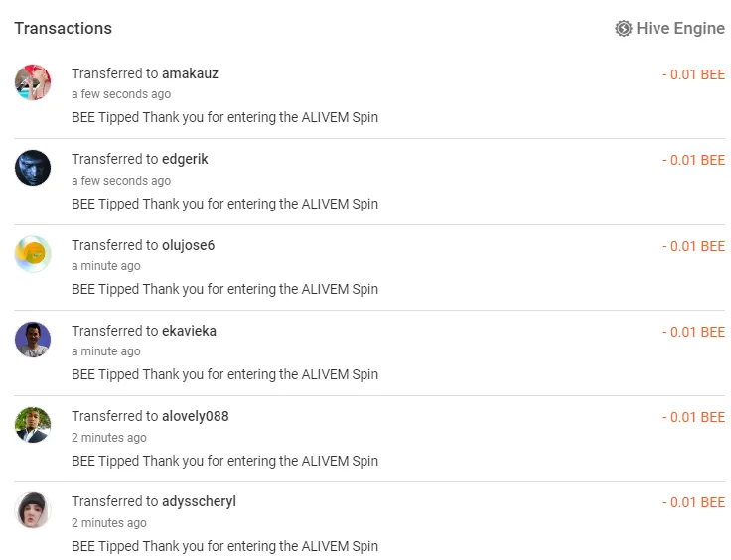Open ekavieka's profile avatar

pos(33,340)
